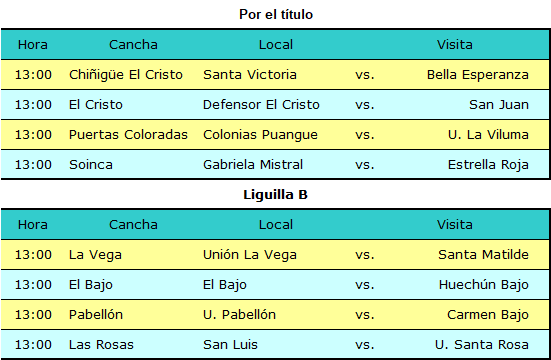Image resolution: width=551 pixels, height=360 pixels.
Task: Click on U. La Viluma
Action: [x=488, y=135]
